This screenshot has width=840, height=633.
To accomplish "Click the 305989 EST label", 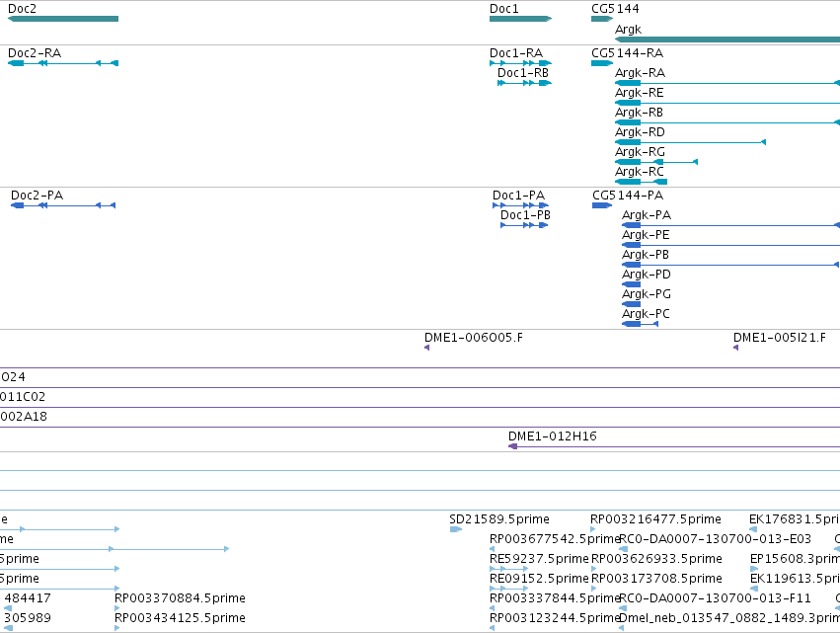I will coord(28,618).
